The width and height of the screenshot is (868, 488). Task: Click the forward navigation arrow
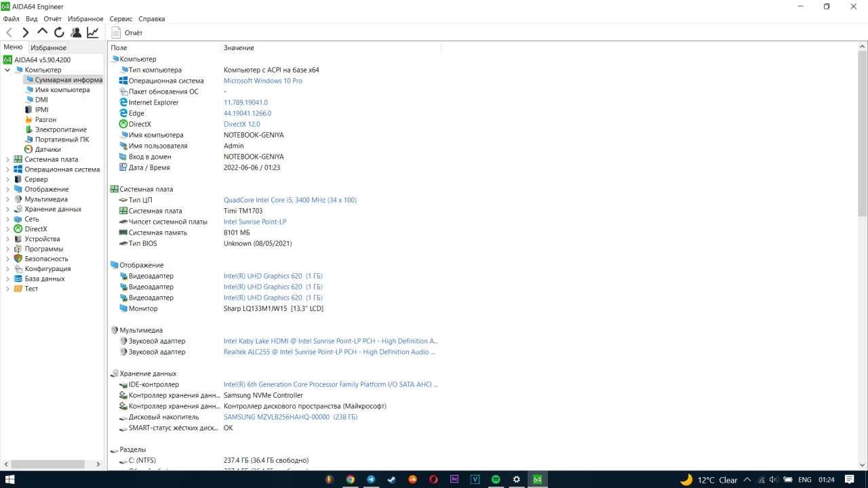[26, 33]
